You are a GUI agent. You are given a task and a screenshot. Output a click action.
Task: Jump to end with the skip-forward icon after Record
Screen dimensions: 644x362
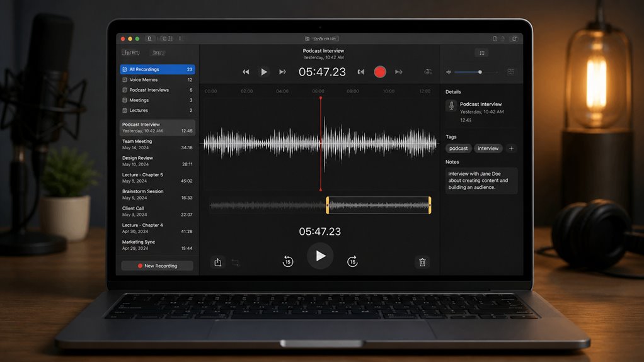[x=398, y=72]
